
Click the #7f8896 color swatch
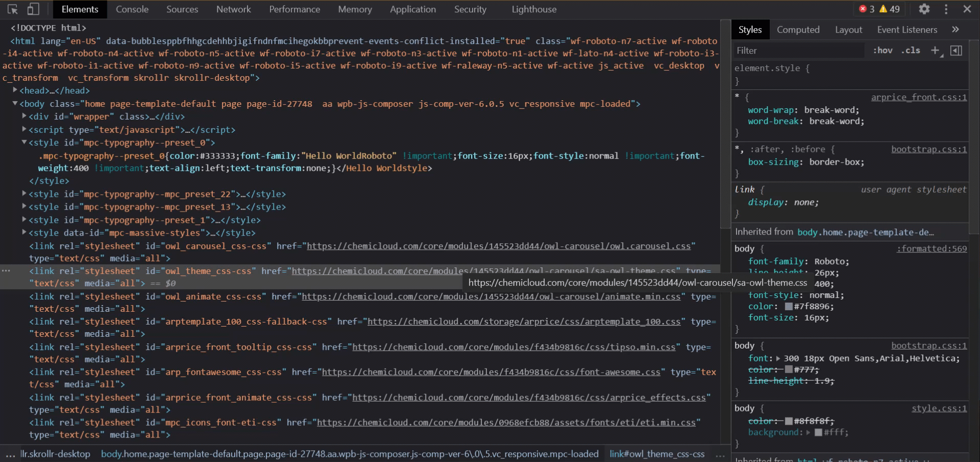[789, 307]
